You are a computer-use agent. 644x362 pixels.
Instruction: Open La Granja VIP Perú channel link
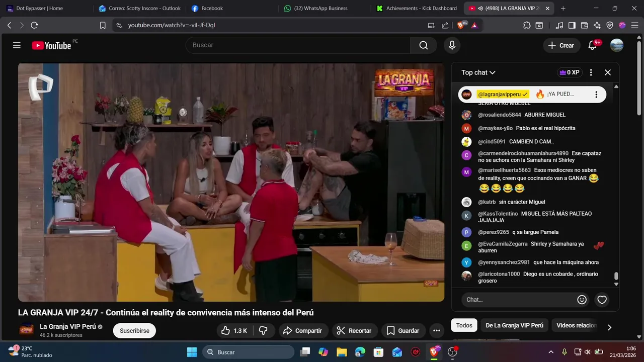68,326
